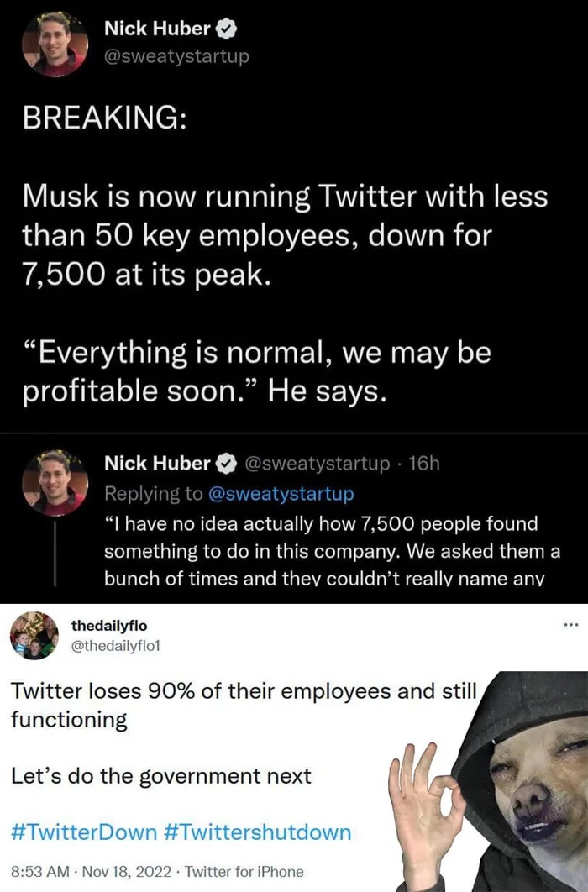Click the 8:53 AM · Nov 18, 2022 timestamp
The width and height of the screenshot is (588, 892).
(88, 871)
